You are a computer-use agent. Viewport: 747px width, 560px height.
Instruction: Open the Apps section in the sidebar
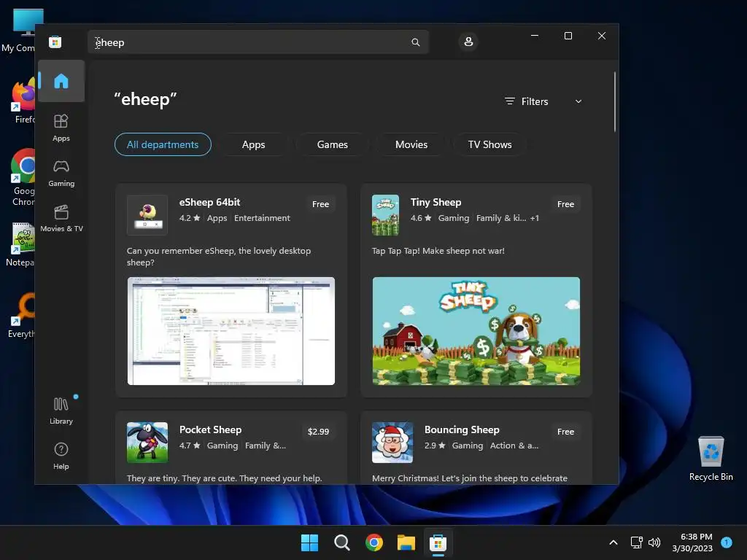pos(61,128)
